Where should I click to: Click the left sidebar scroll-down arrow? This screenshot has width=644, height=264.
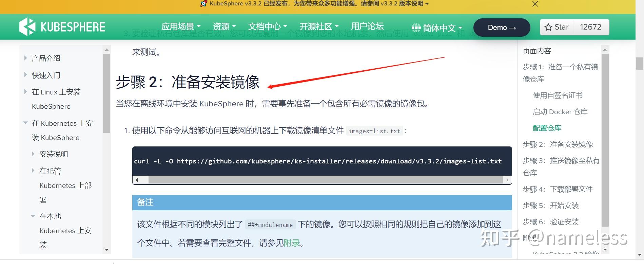pos(106,250)
